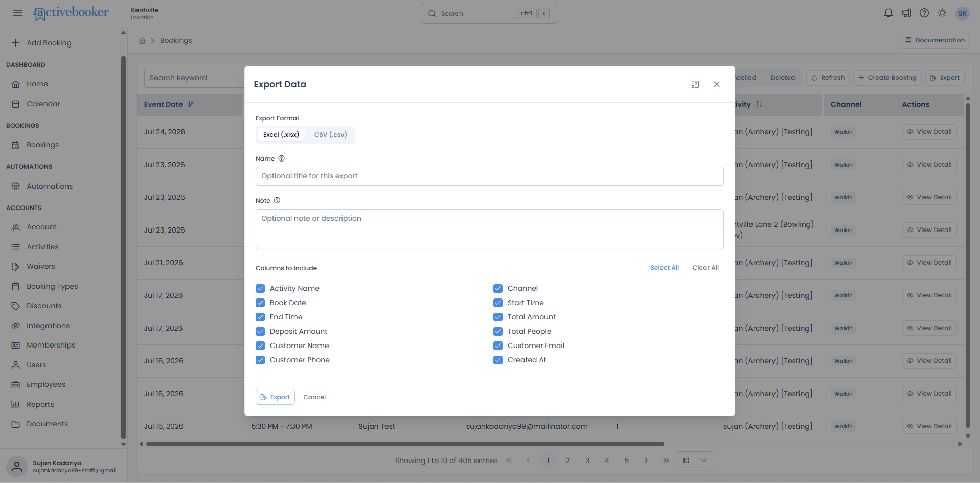Open the Documentation link
Viewport: 980px width, 483px height.
(935, 40)
